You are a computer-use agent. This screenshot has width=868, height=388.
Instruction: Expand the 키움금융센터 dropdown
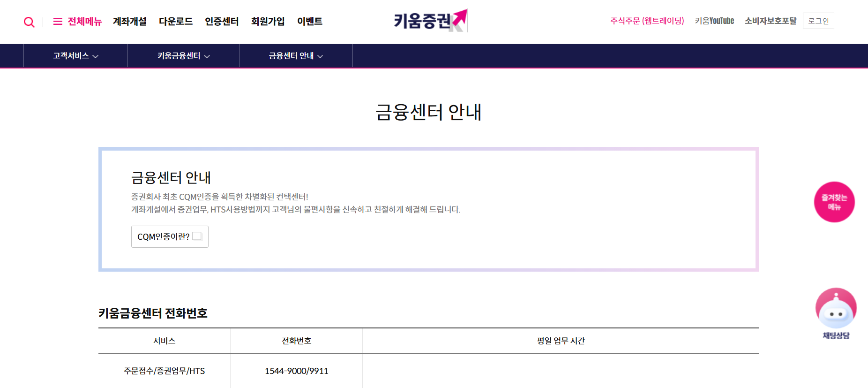coord(183,56)
